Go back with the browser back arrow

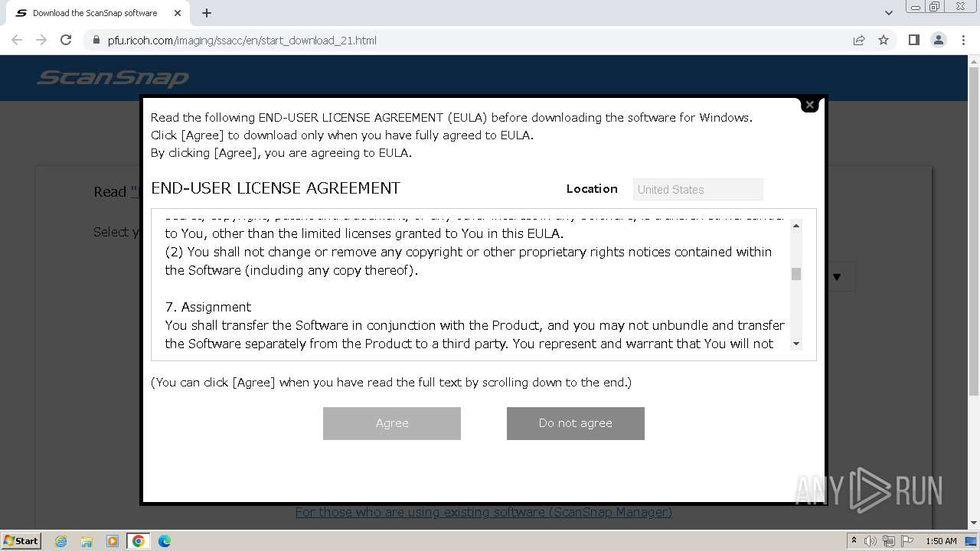click(17, 40)
